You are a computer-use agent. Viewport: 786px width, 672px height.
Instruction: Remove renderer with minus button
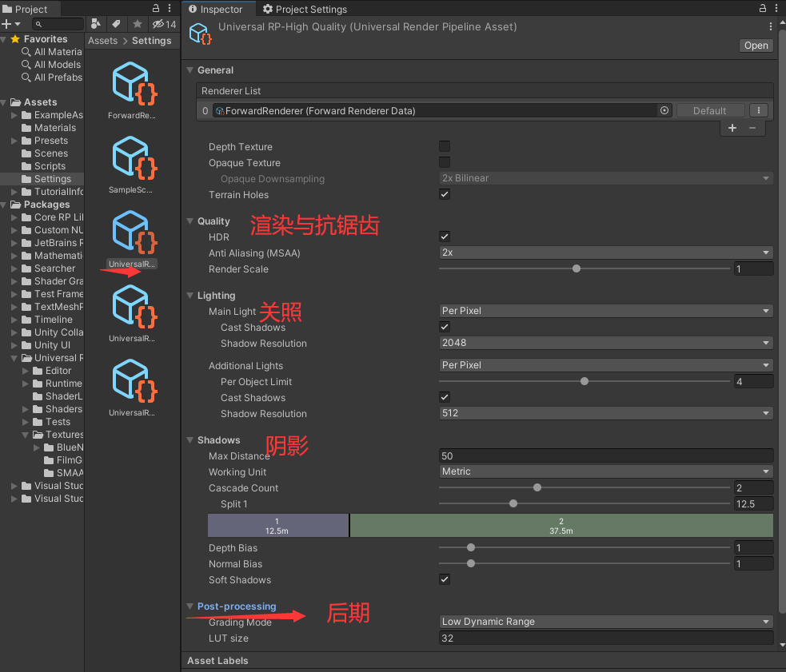752,128
